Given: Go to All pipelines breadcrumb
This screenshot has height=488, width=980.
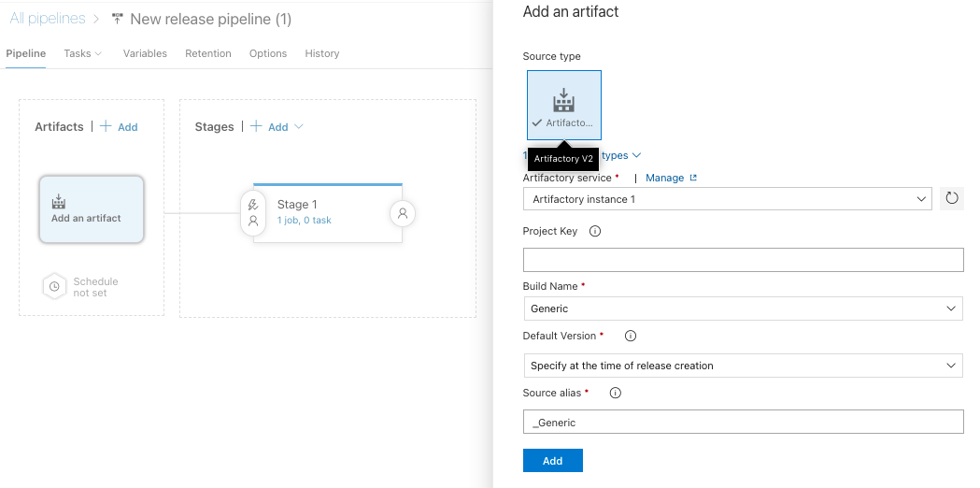Looking at the screenshot, I should point(47,19).
